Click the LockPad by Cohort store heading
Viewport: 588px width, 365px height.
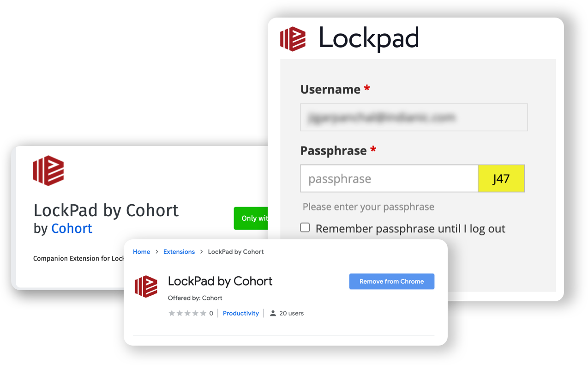(220, 281)
